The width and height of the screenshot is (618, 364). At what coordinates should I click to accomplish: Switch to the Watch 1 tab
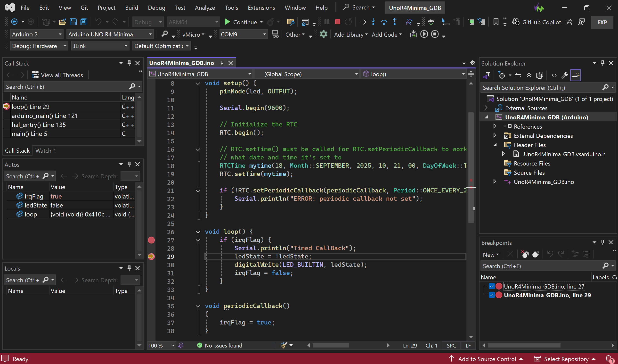click(x=46, y=151)
